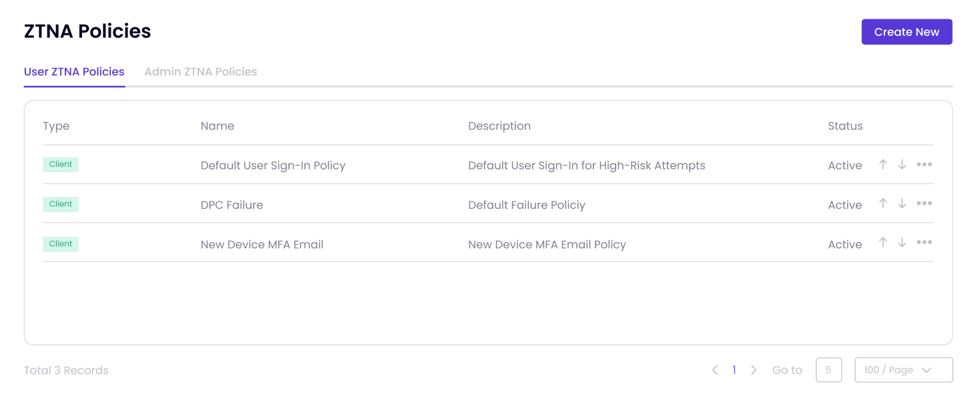Move DPC Failure policy down
Screen dimensions: 980x401
(902, 204)
